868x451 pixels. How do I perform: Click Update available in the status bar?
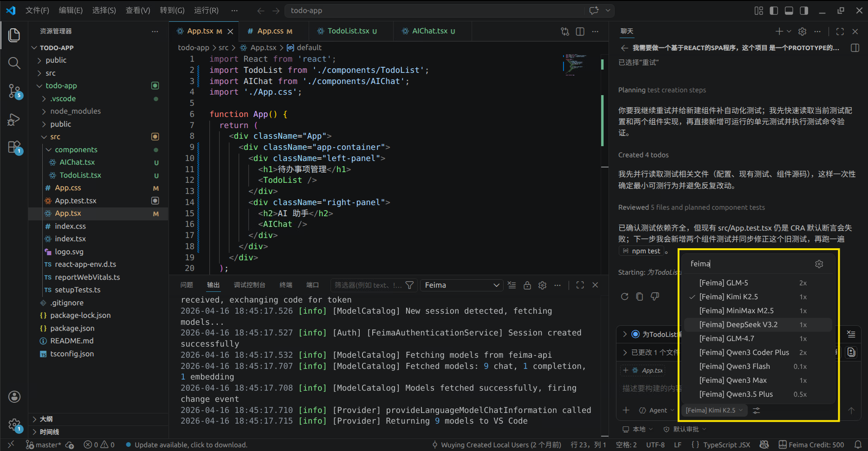coord(187,445)
